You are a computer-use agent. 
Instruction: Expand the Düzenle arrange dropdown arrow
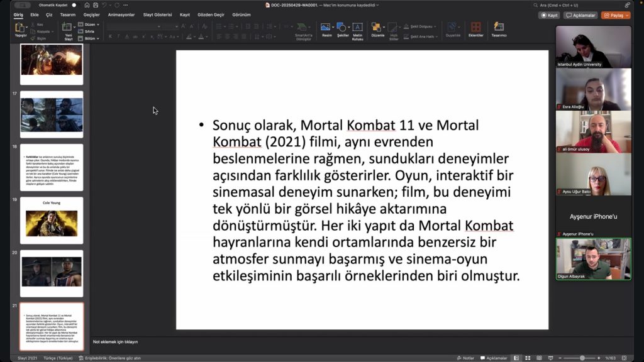pyautogui.click(x=384, y=27)
